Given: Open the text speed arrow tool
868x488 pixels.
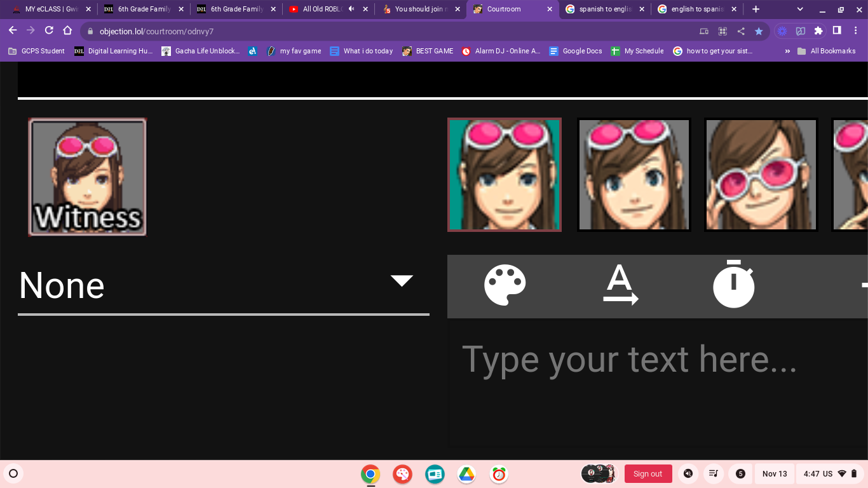Looking at the screenshot, I should click(x=620, y=285).
